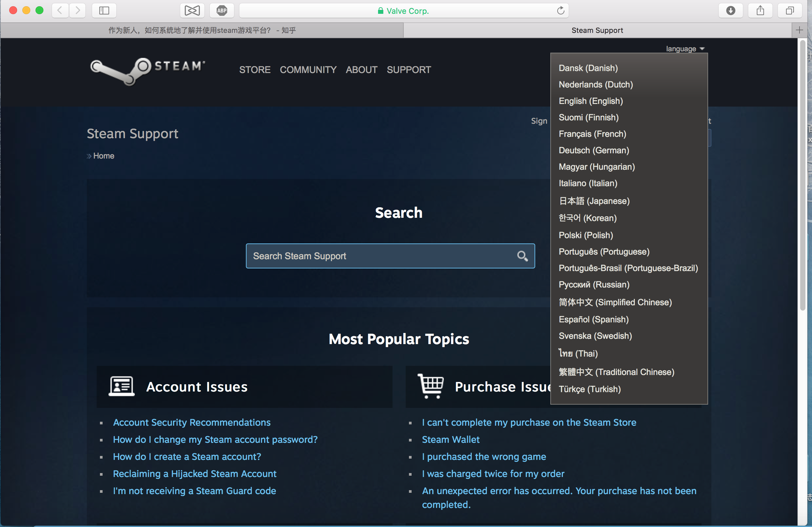
Task: Choose Simplified Chinese language option
Action: pyautogui.click(x=615, y=302)
